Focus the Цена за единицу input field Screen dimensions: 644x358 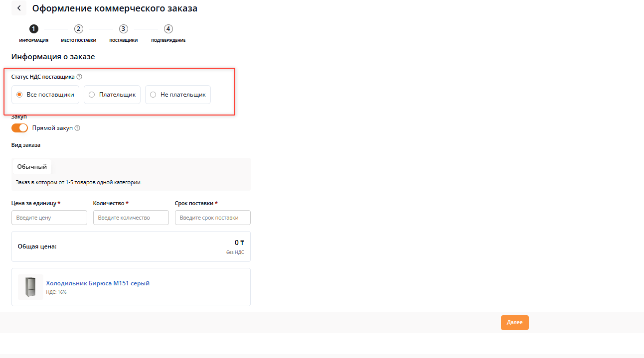coord(49,218)
